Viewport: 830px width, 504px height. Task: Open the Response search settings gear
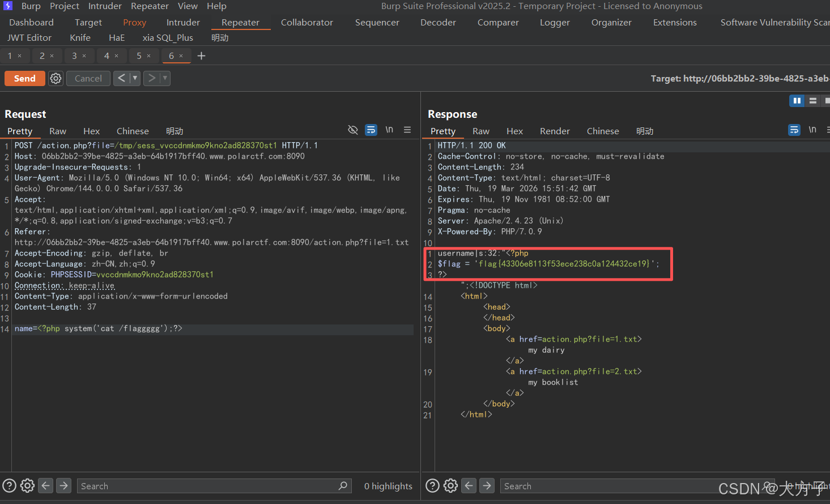[450, 485]
